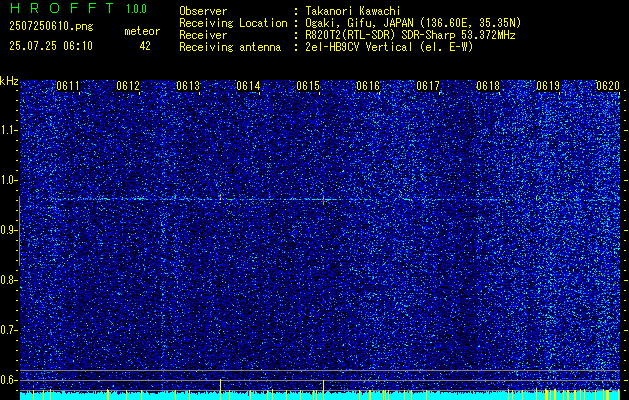Click the Observer label
Viewport: 629px width, 400px height.
[x=203, y=11]
